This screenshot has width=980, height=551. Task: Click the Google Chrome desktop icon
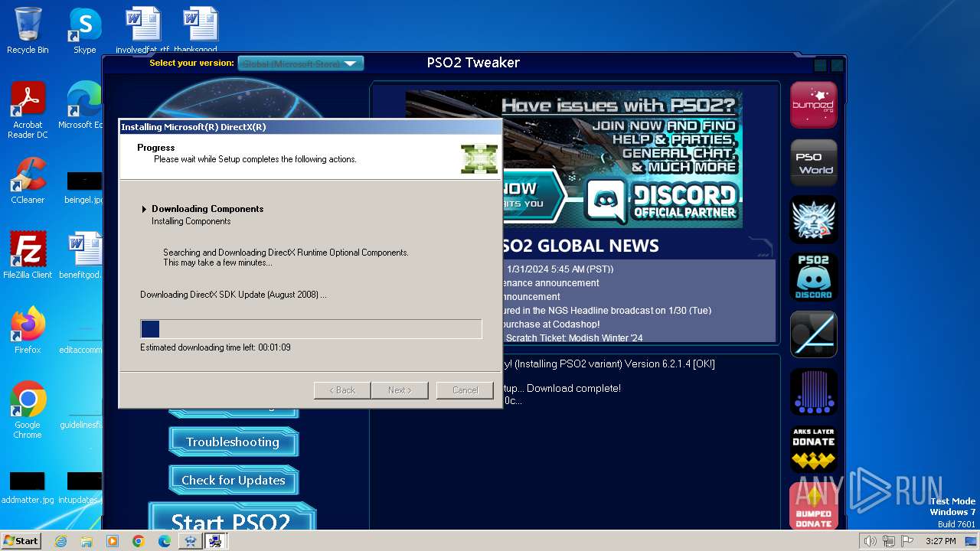[x=28, y=410]
